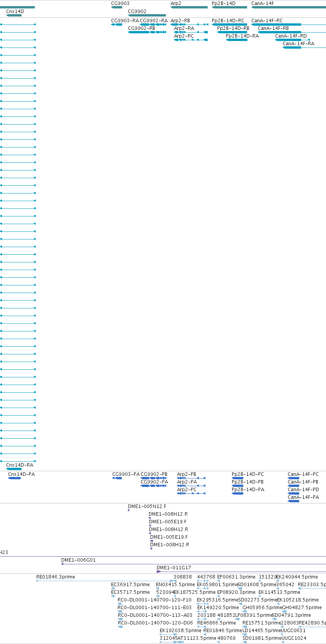Viewport: 326px width, 644px height.
Task: Click the EC35717.5prime EST label
Action: 130,592
